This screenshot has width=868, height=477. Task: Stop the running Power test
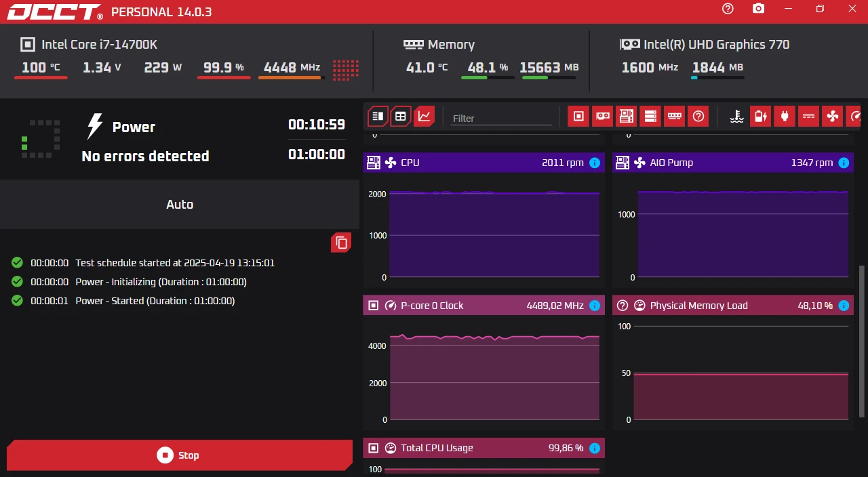tap(180, 455)
